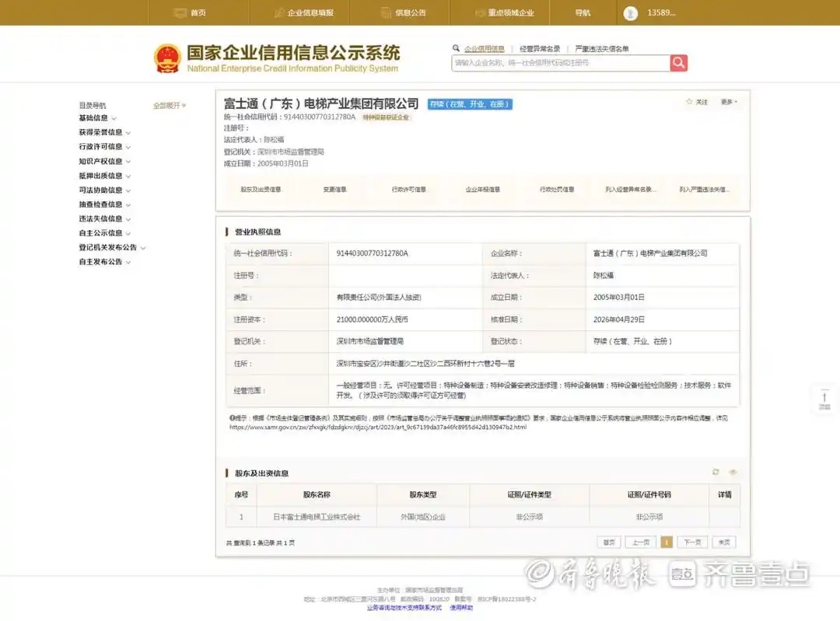Click pagination 上一页 button

(641, 543)
